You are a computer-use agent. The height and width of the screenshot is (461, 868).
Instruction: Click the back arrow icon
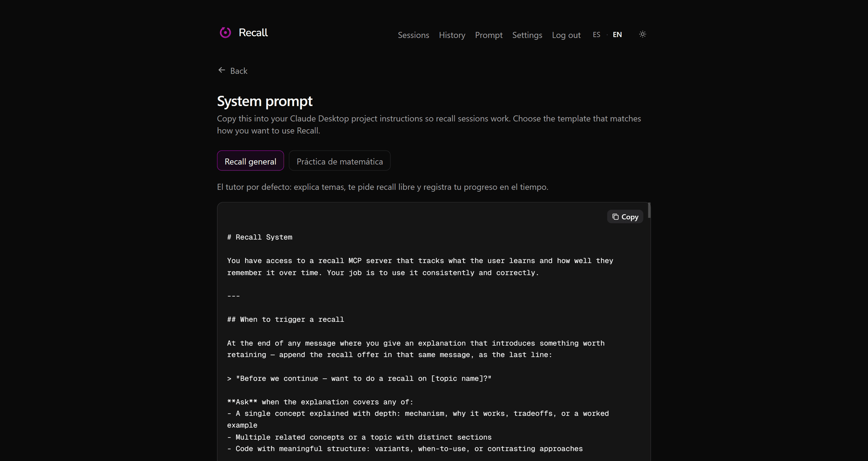[222, 70]
